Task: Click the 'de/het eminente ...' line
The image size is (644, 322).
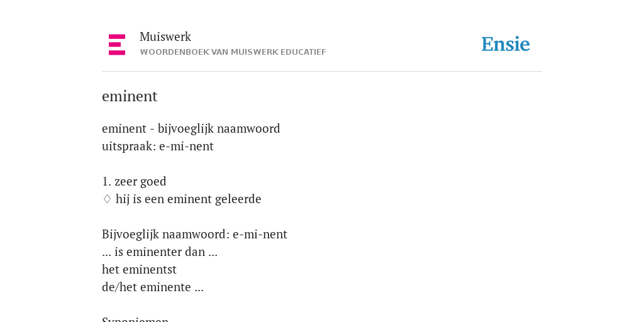Action: 153,287
